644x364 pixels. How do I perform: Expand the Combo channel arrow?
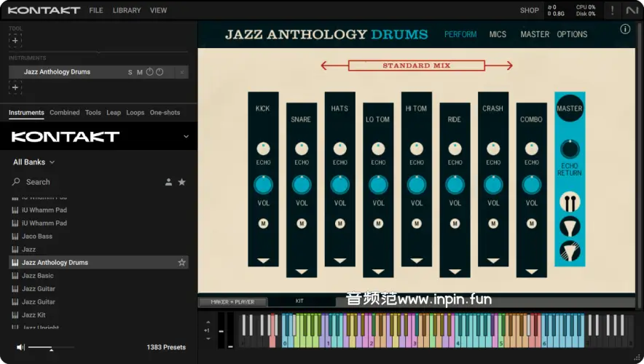click(532, 272)
